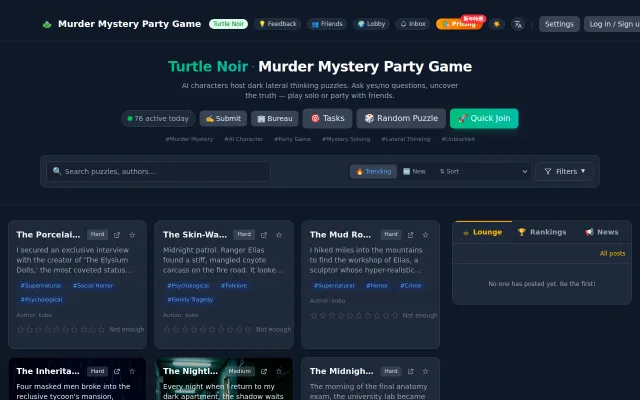Toggle the sun light-theme button

496,24
